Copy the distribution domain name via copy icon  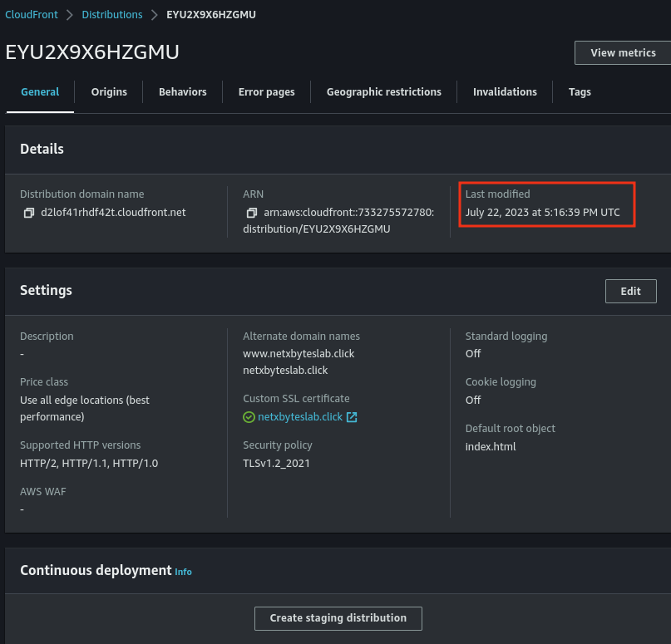28,213
